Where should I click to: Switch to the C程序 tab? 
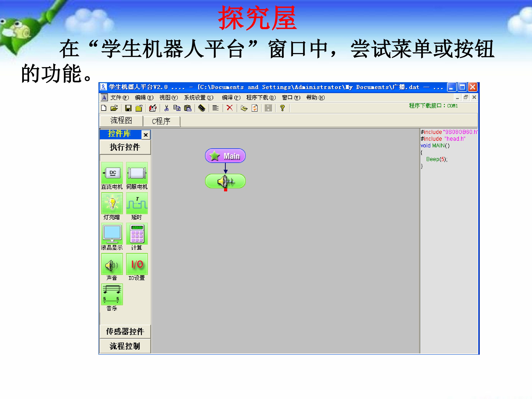point(161,121)
